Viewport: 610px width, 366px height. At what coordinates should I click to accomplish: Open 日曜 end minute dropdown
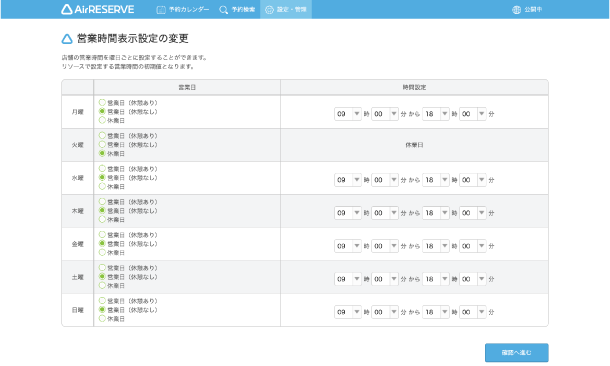point(473,312)
